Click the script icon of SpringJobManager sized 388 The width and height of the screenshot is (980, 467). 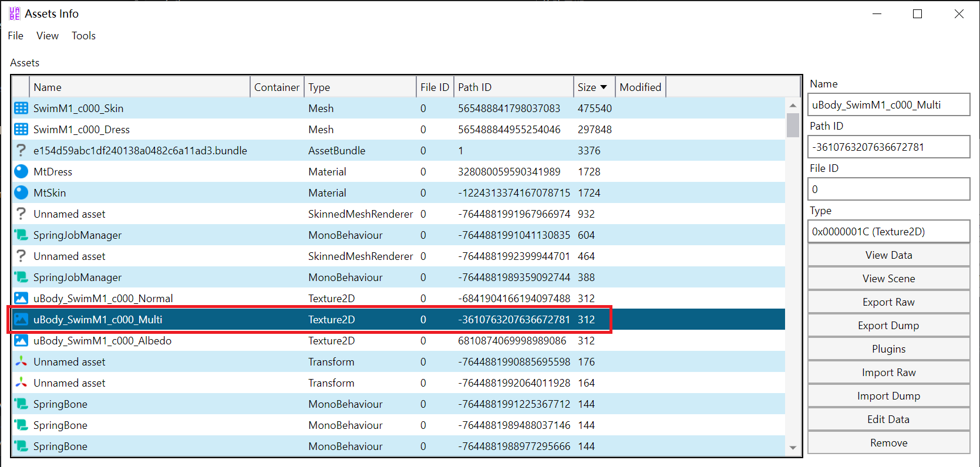[21, 277]
